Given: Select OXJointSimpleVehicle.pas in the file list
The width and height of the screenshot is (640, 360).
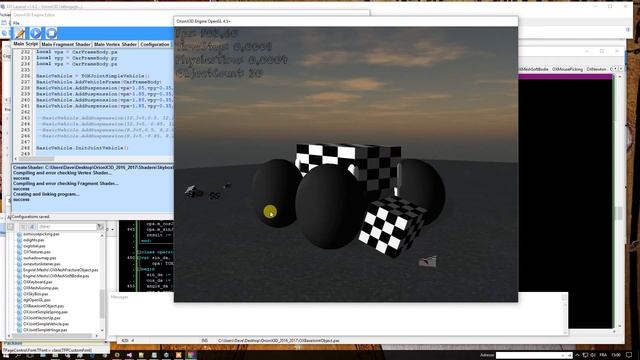Looking at the screenshot, I should tap(46, 324).
